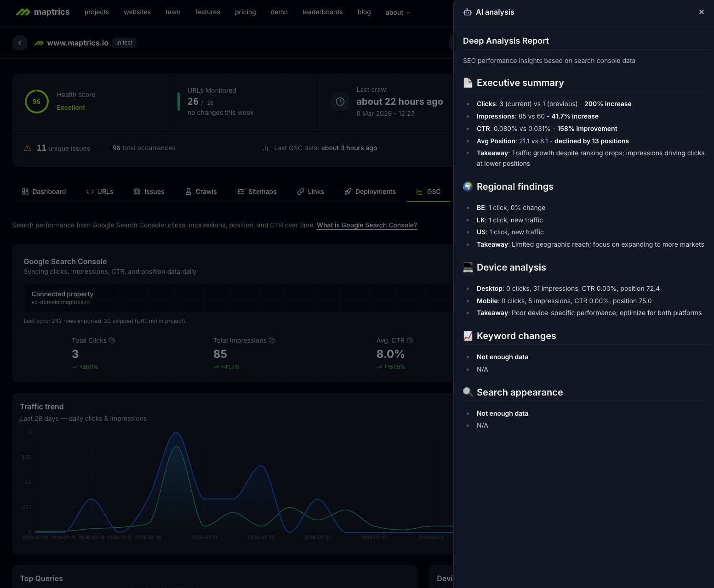This screenshot has width=714, height=588.
Task: Go to the Sitemaps tab
Action: [257, 192]
